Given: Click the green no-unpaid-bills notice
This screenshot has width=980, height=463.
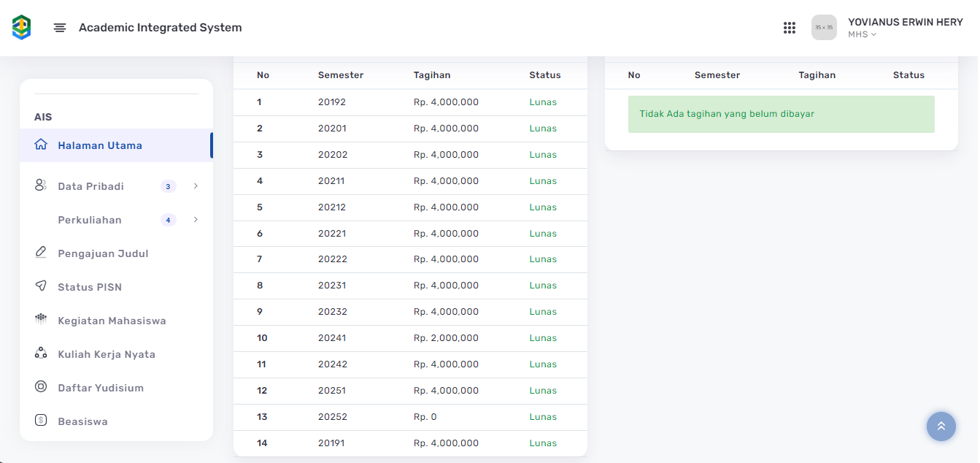Looking at the screenshot, I should (781, 114).
